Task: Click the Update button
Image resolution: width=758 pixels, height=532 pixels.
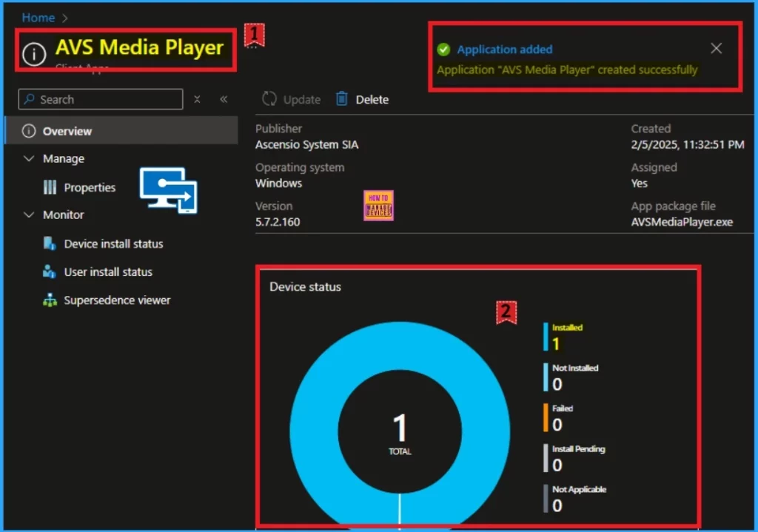Action: (292, 99)
